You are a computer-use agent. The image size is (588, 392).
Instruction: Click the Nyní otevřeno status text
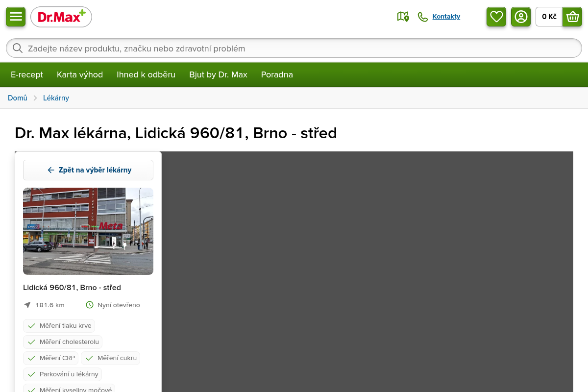[x=119, y=305]
